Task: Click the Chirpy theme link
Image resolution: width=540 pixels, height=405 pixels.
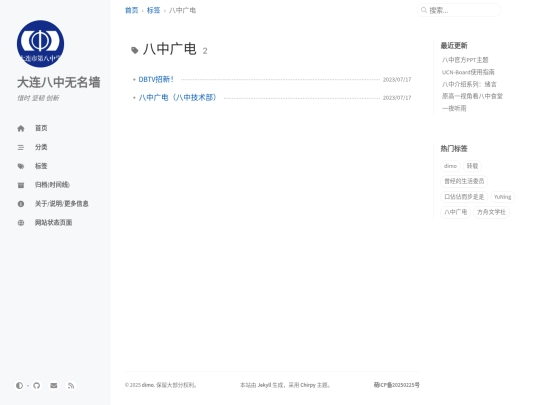Action: click(308, 385)
